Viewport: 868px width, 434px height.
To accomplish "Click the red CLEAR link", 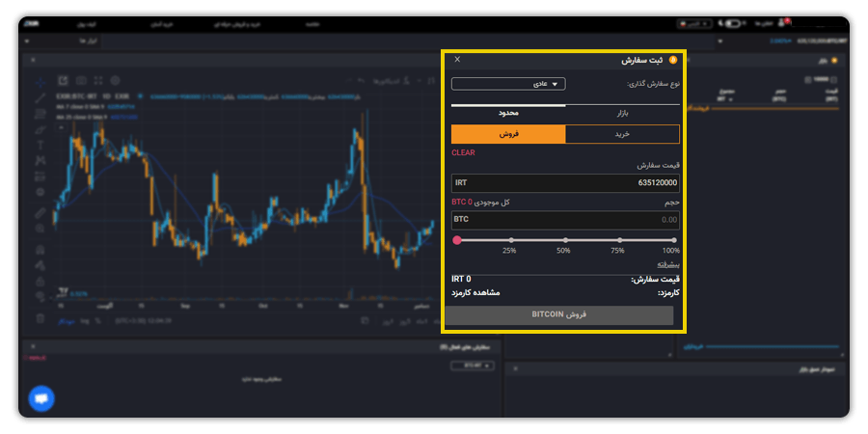I will tap(463, 152).
